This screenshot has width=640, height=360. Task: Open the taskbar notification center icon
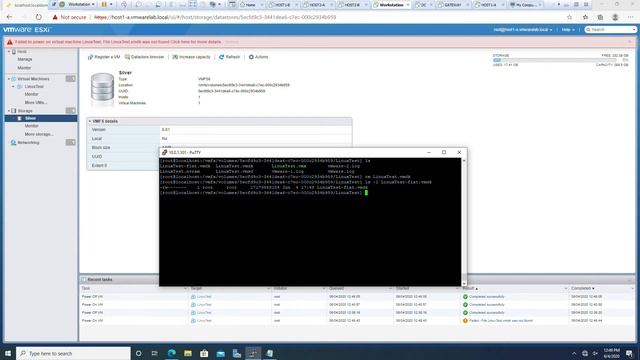click(x=629, y=353)
